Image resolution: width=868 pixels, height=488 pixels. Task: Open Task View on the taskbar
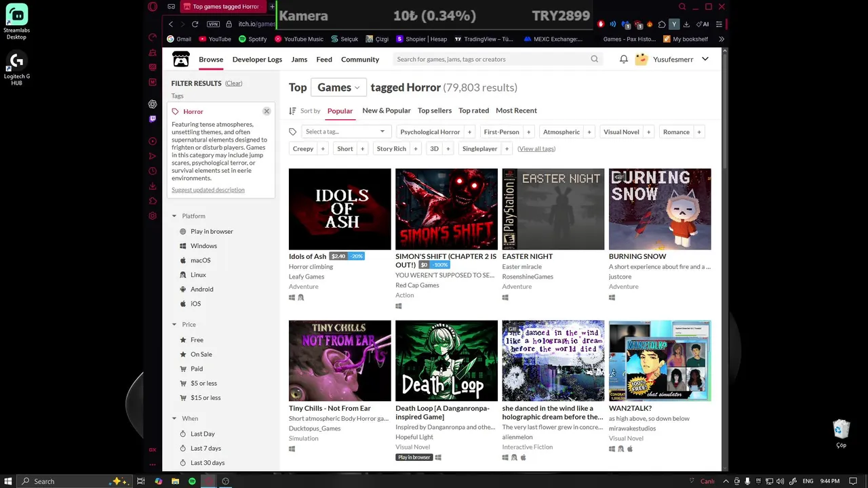pos(141,481)
